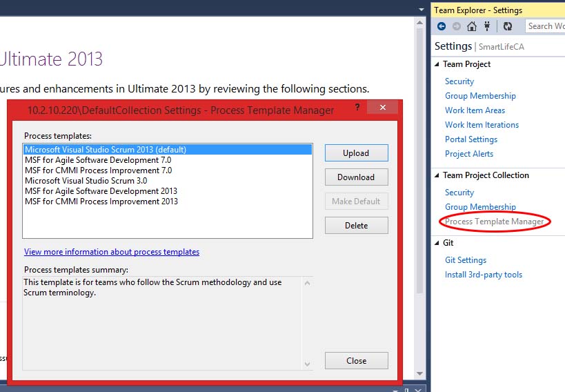
Task: Select MSF for Agile Software Development 2013
Action: tap(168, 191)
